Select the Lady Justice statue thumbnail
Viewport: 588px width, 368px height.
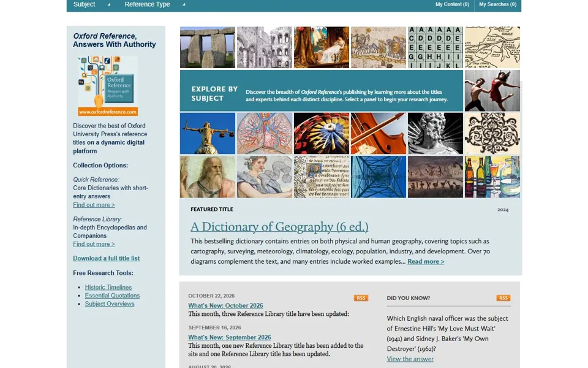tap(208, 133)
